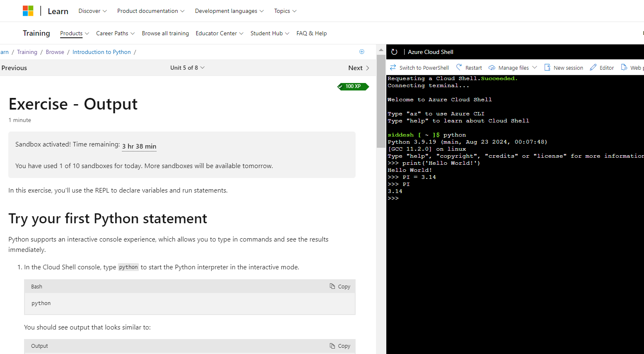Copy the Bash python code
The width and height of the screenshot is (644, 354).
pos(340,286)
